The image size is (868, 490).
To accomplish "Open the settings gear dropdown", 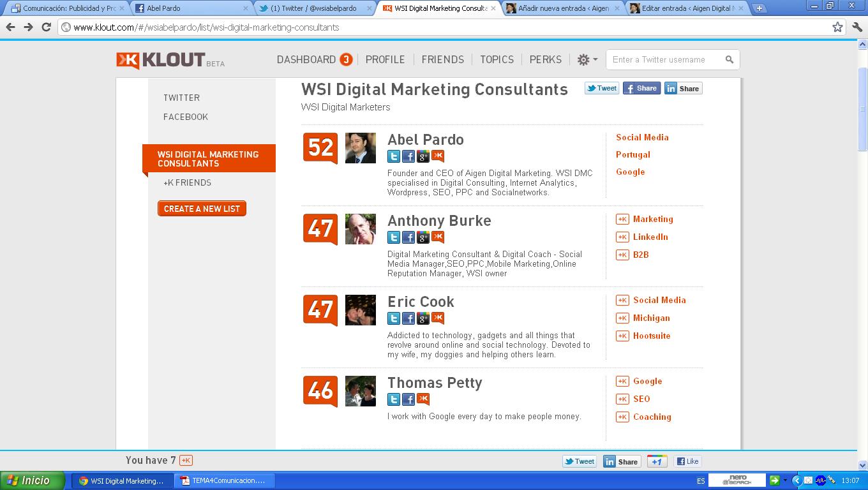I will pos(587,59).
